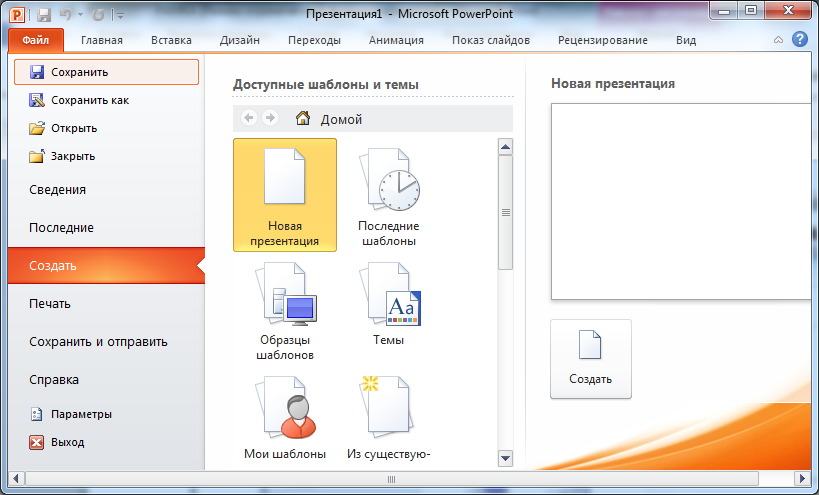This screenshot has width=819, height=495.
Task: Switch to the Показ слайдов ribbon tab
Action: (x=491, y=40)
